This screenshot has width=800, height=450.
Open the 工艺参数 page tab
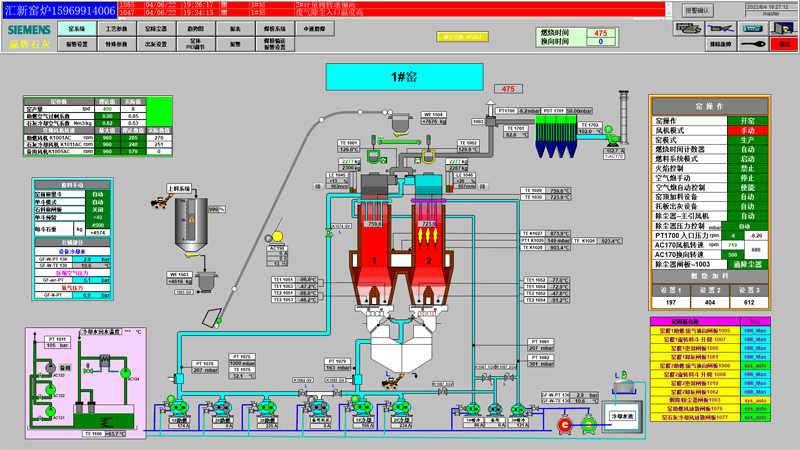coord(116,30)
